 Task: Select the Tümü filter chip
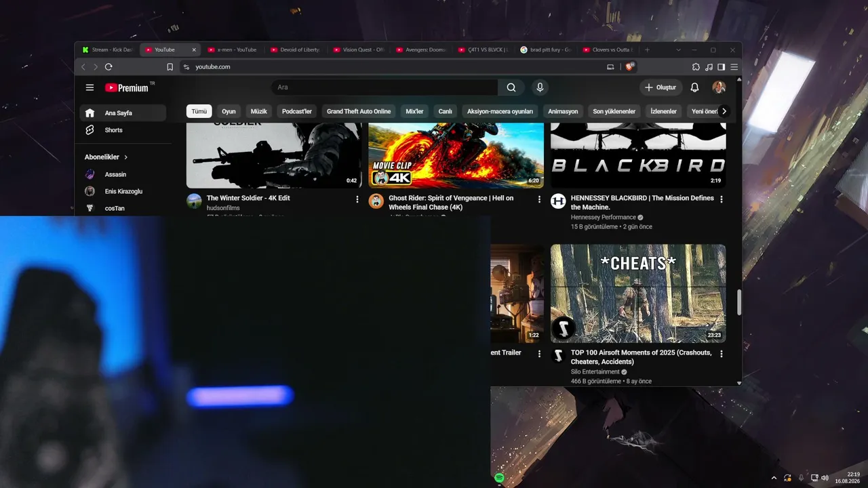pyautogui.click(x=199, y=111)
